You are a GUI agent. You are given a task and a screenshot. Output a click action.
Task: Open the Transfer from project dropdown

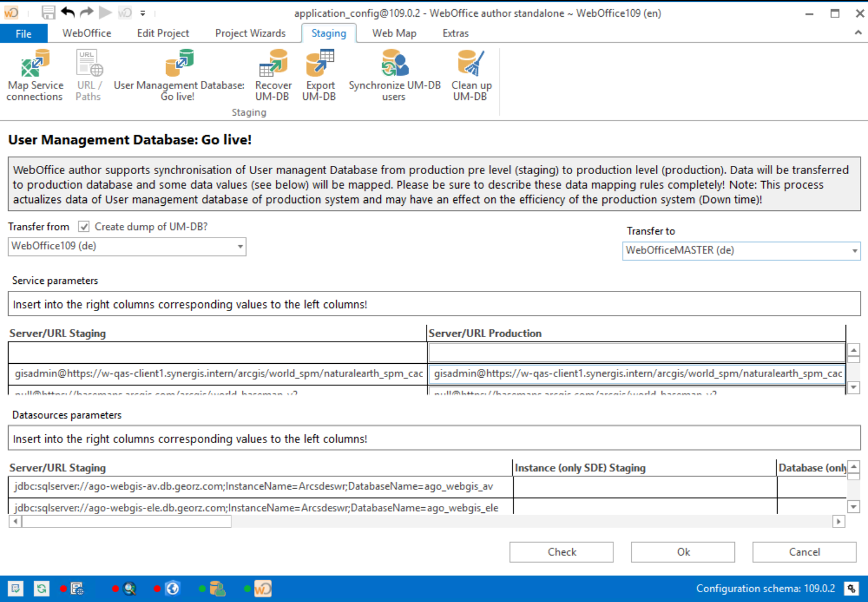(240, 246)
